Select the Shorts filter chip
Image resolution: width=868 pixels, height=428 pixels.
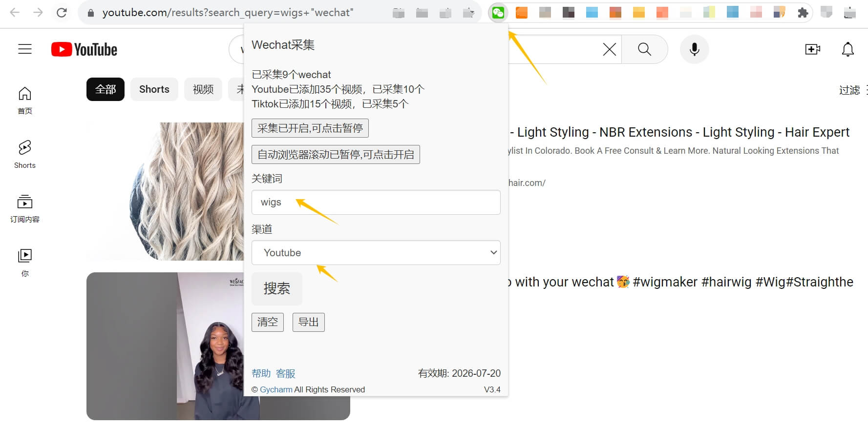[x=154, y=89]
